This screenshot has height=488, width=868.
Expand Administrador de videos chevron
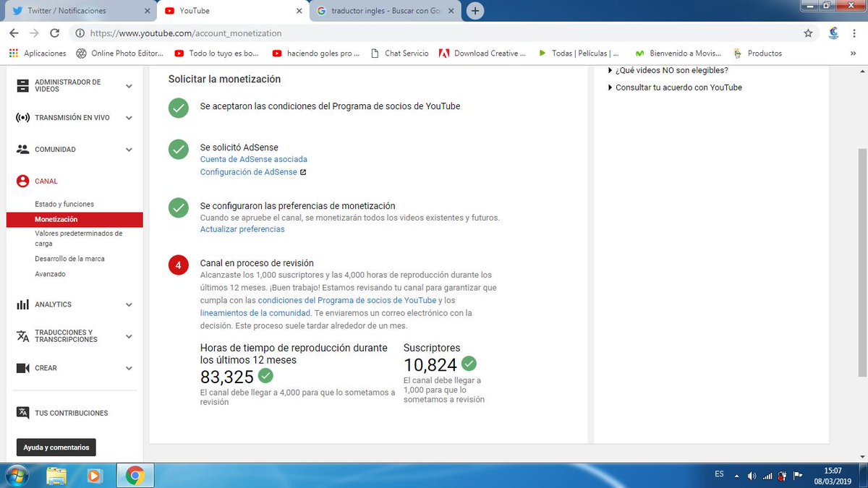129,86
